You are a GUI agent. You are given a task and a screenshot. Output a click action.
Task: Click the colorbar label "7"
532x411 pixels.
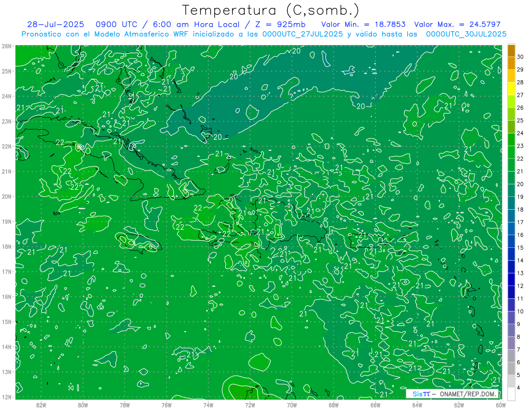tap(519, 349)
